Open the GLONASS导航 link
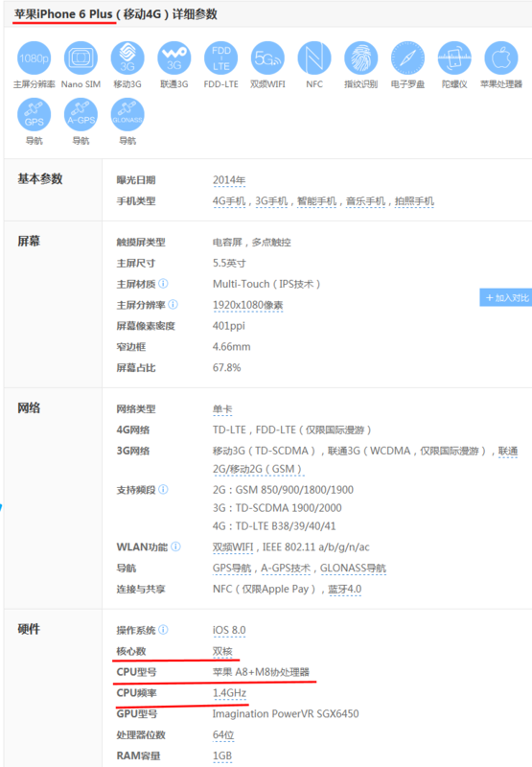The image size is (532, 767). 353,569
